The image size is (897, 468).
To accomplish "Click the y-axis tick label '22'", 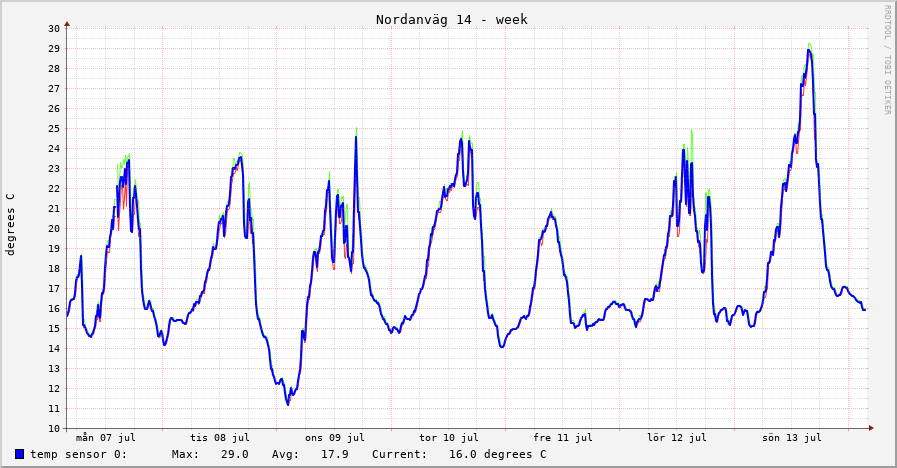I will [x=54, y=189].
